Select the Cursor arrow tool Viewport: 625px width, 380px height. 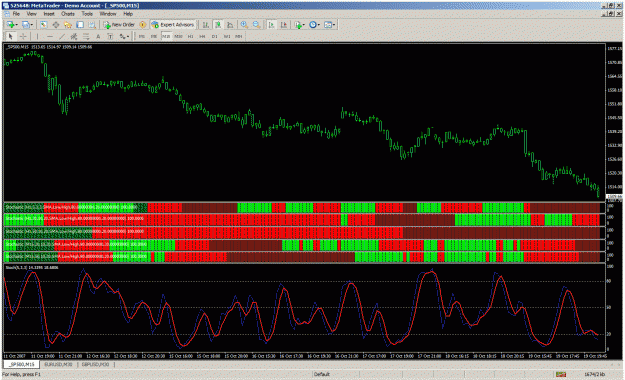(11, 37)
